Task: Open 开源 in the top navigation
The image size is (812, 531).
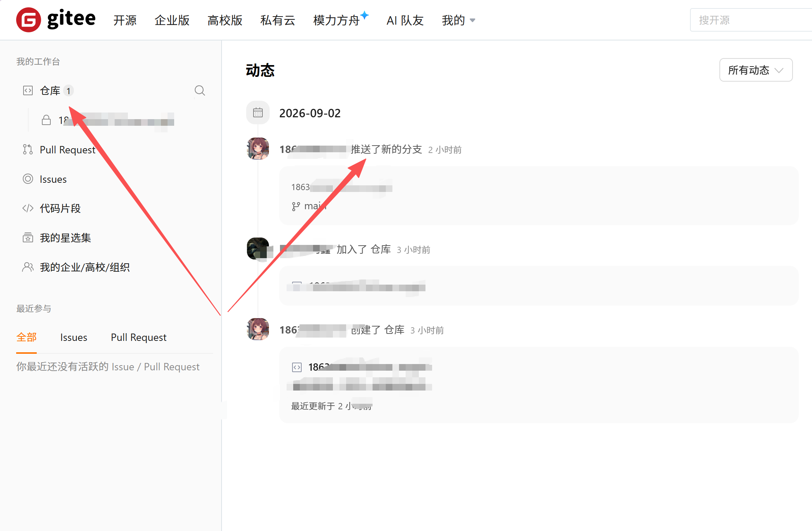Action: click(x=125, y=20)
